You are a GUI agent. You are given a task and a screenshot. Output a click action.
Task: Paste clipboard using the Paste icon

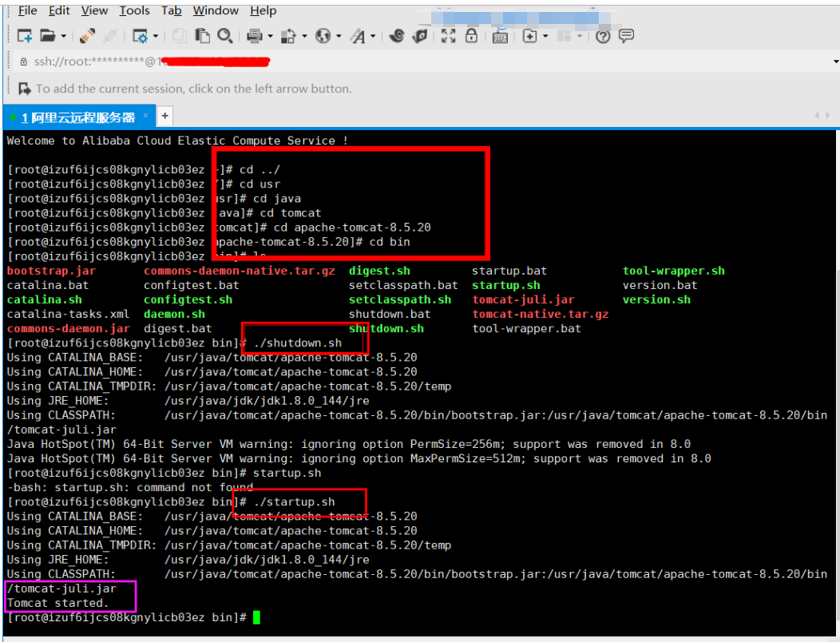click(202, 36)
